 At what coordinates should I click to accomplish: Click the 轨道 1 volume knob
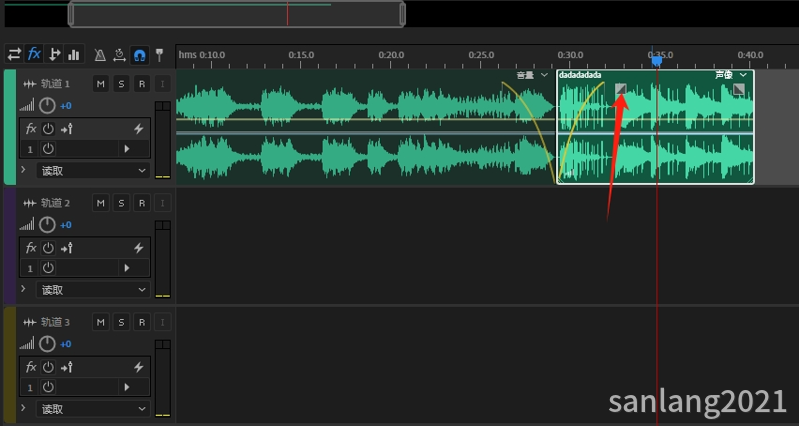[x=47, y=106]
